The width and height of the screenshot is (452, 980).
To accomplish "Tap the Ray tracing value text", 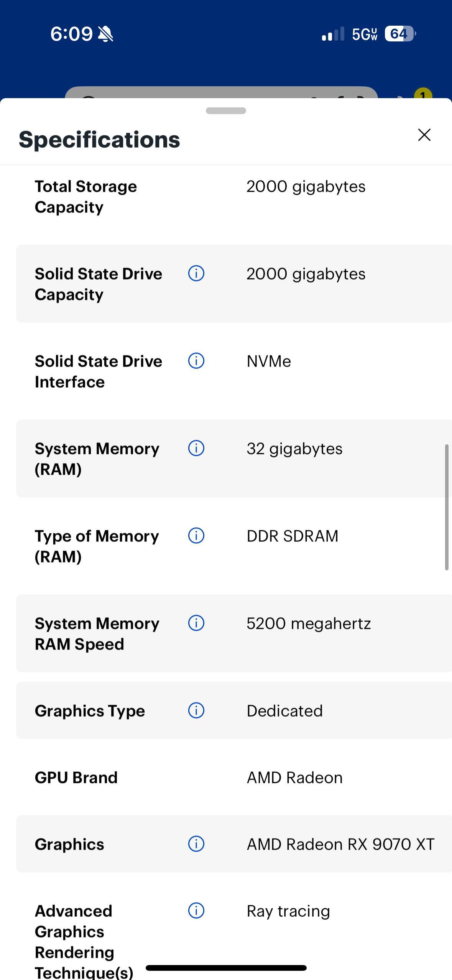I will point(288,911).
